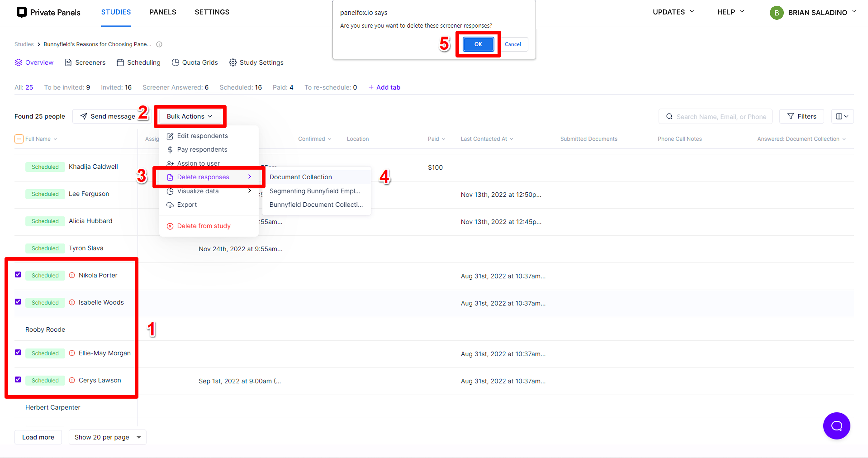The height and width of the screenshot is (458, 868).
Task: Open the Confirmed column sort dropdown
Action: [x=330, y=139]
